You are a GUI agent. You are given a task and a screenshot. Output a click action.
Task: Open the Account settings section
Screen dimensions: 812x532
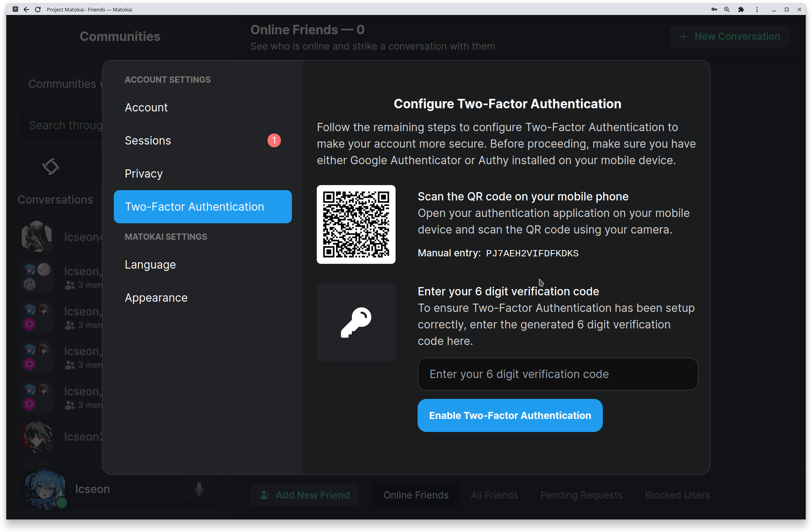coord(203,108)
